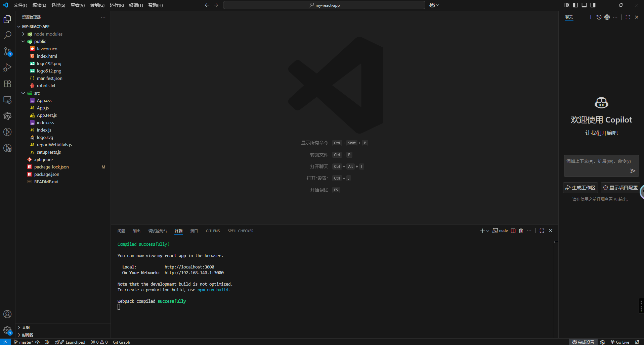Maximize the chat panel
The width and height of the screenshot is (644, 345).
pyautogui.click(x=628, y=17)
